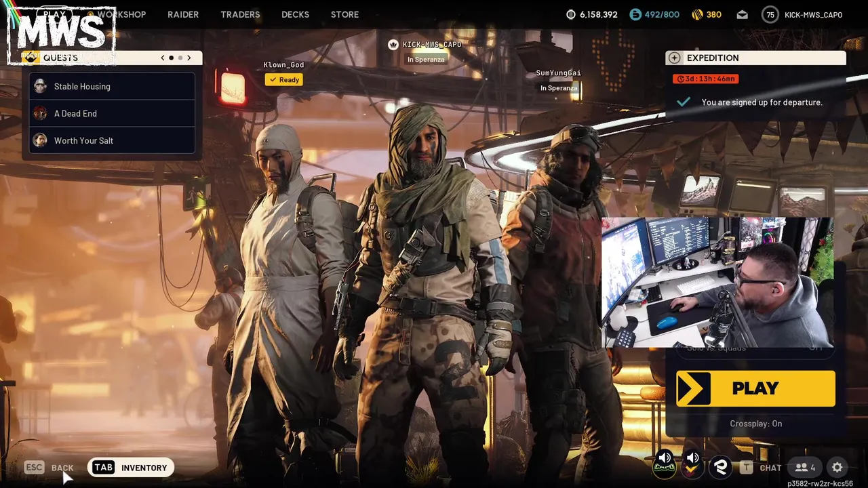Open the A Dead End quest
The image size is (868, 488).
[113, 113]
